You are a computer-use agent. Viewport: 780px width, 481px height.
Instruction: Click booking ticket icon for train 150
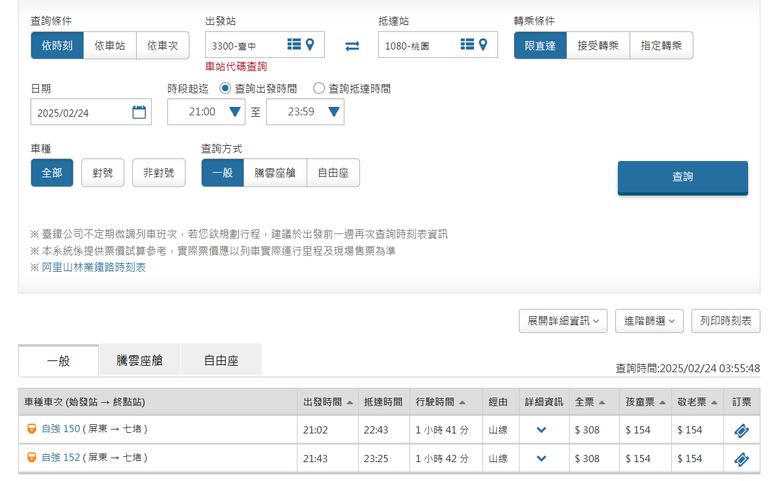click(x=741, y=431)
